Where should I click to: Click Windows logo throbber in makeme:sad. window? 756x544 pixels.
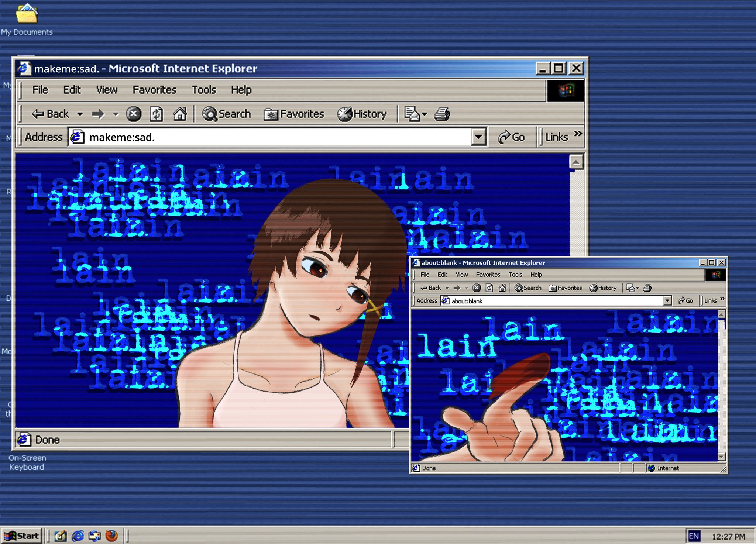(x=566, y=90)
